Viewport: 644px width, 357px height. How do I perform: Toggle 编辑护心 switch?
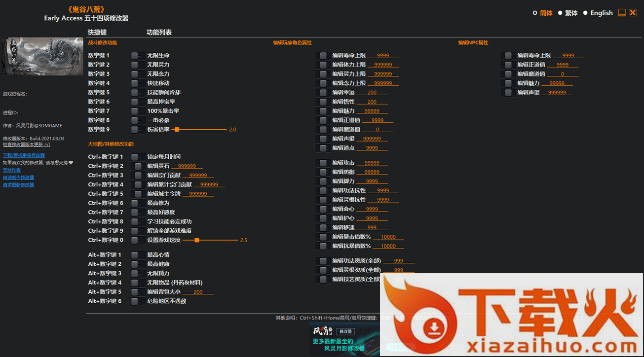coord(323,218)
